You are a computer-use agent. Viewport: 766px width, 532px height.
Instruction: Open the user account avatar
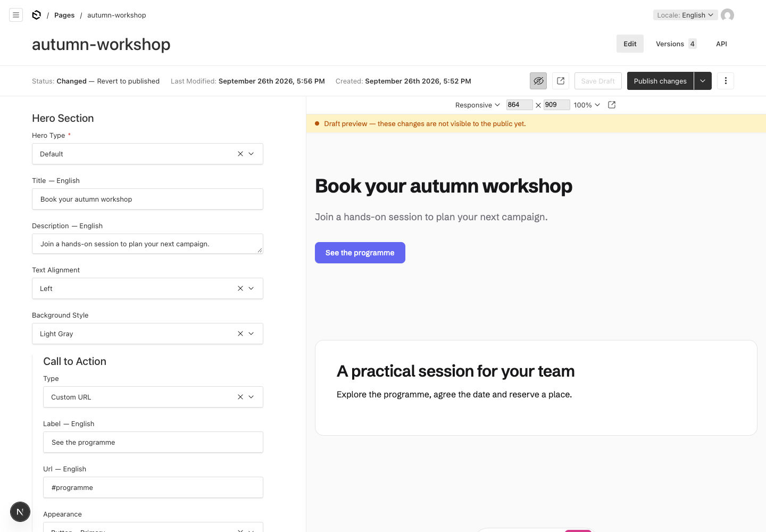point(727,15)
